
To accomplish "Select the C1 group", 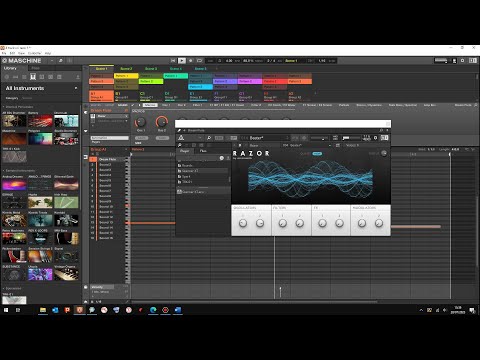I will pyautogui.click(x=151, y=96).
